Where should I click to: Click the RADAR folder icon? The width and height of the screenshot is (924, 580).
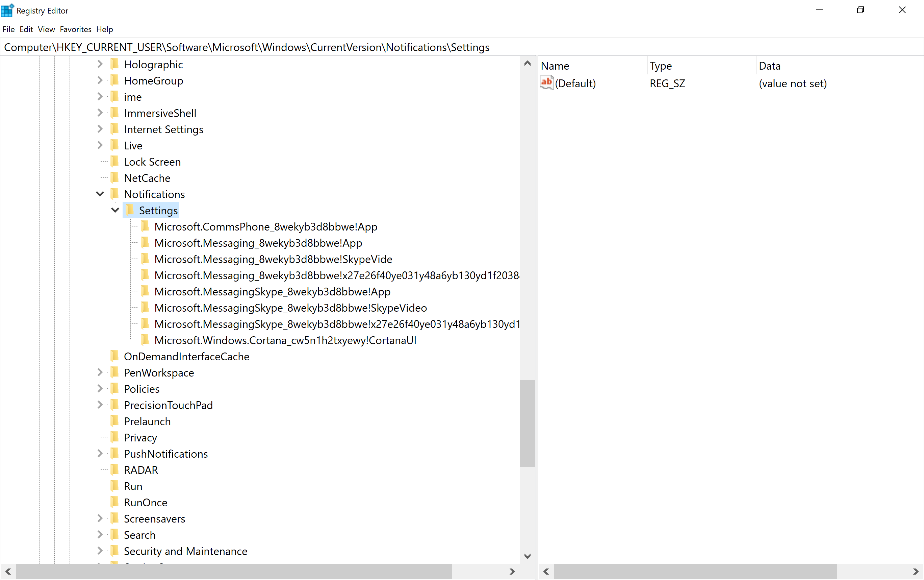point(114,469)
